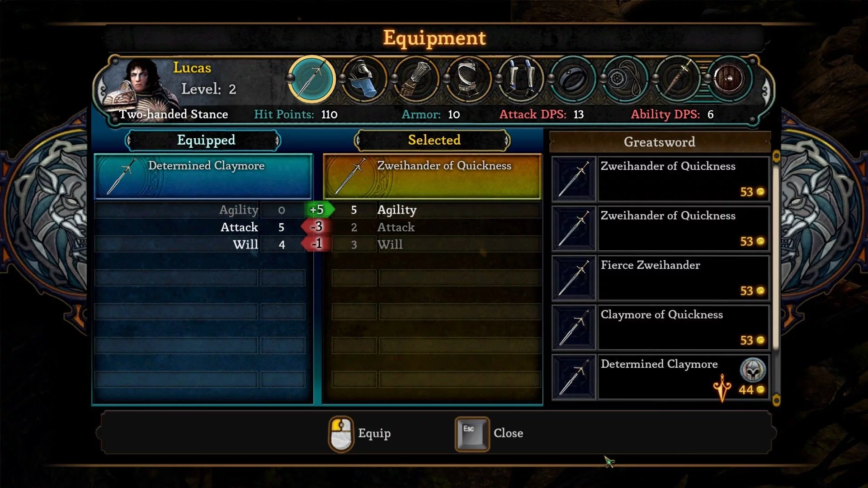Screen dimensions: 868x488
Task: Select the chest armor slot icon
Action: 468,79
